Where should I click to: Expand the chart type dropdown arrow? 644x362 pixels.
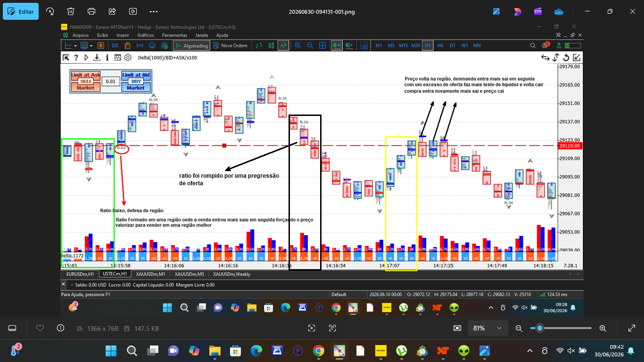pos(75,46)
